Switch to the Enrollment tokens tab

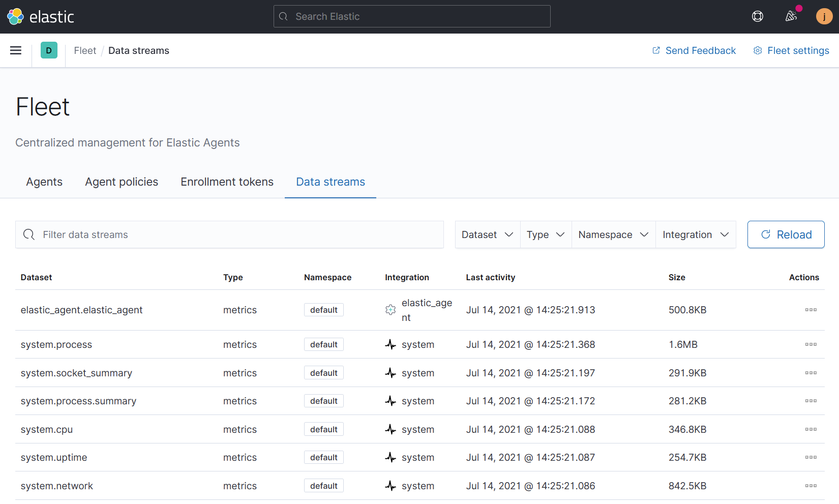(227, 182)
